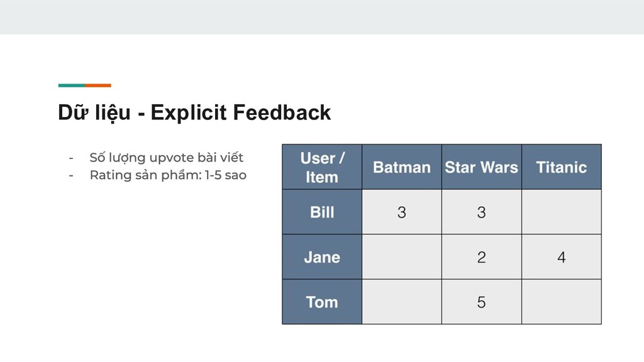Click the bullet Số lượng upvote bài viết
The height and width of the screenshot is (362, 644).
pyautogui.click(x=166, y=158)
